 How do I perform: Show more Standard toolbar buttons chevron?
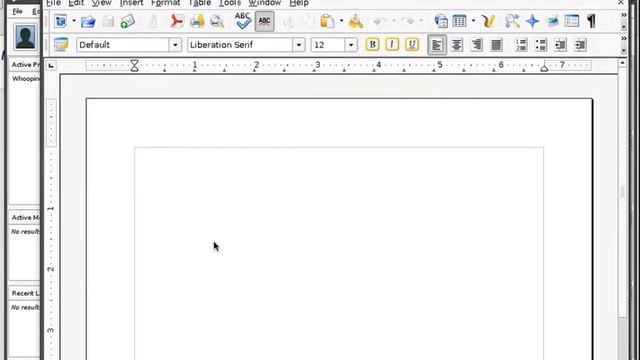[x=624, y=15]
